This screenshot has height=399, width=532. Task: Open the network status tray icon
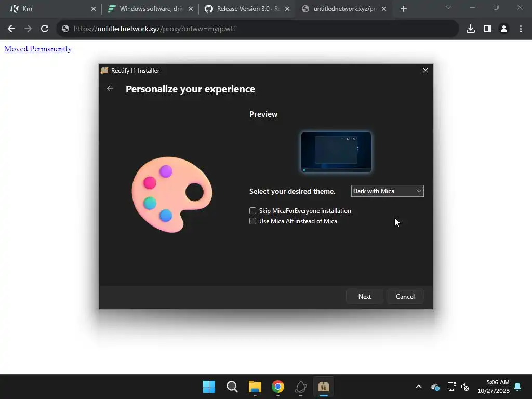coord(451,387)
